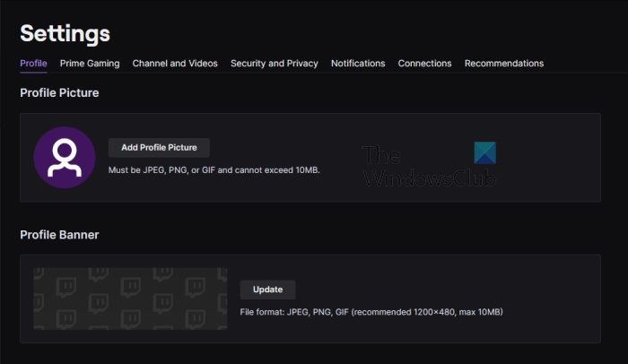Click the File format recommended 1200×480 text
Screen dimensions: 628x364
pos(371,312)
